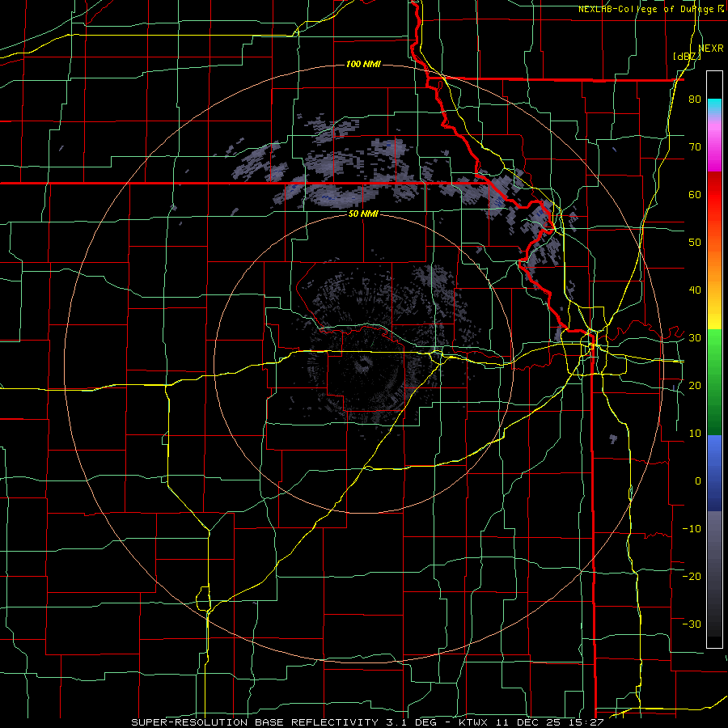Click the -30 value on the dBZ scale
The height and width of the screenshot is (728, 728).
tap(692, 624)
